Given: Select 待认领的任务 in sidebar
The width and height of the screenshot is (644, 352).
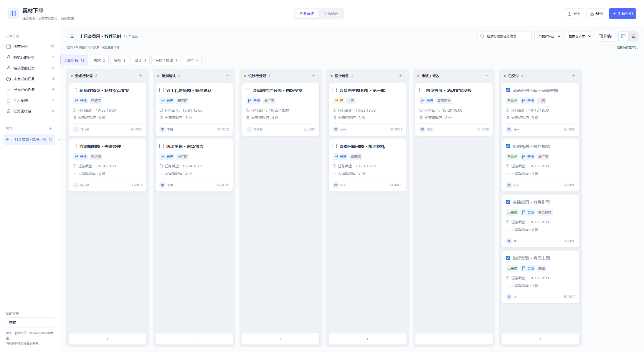Looking at the screenshot, I should 30,68.
